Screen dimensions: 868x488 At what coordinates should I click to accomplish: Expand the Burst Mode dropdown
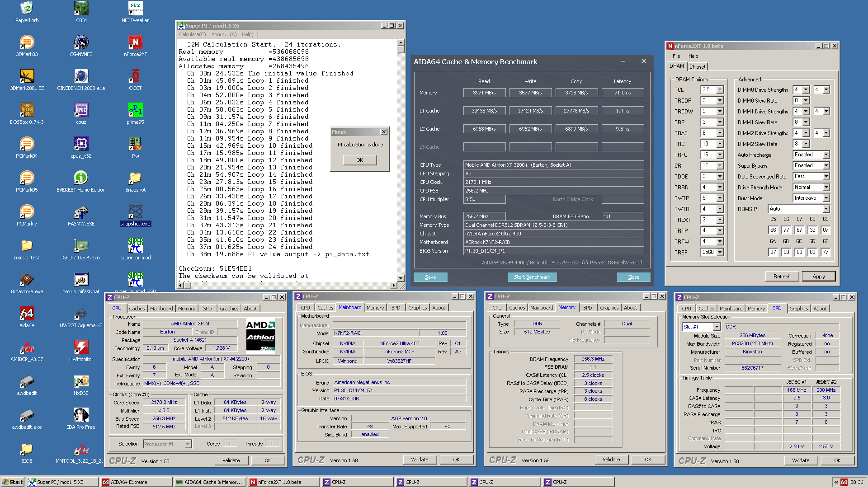[826, 198]
